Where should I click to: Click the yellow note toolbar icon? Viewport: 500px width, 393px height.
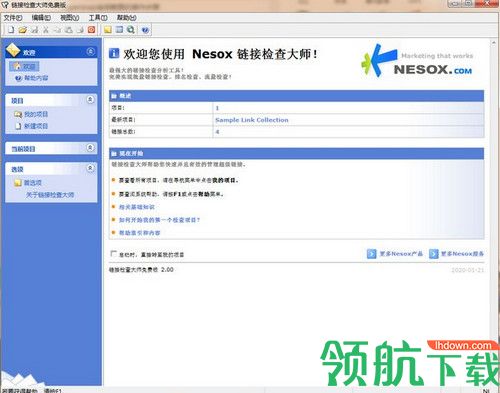108,30
